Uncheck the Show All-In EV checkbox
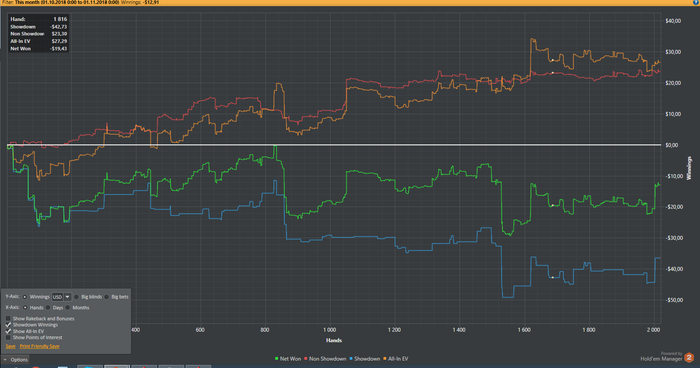This screenshot has height=368, width=700. [x=8, y=331]
